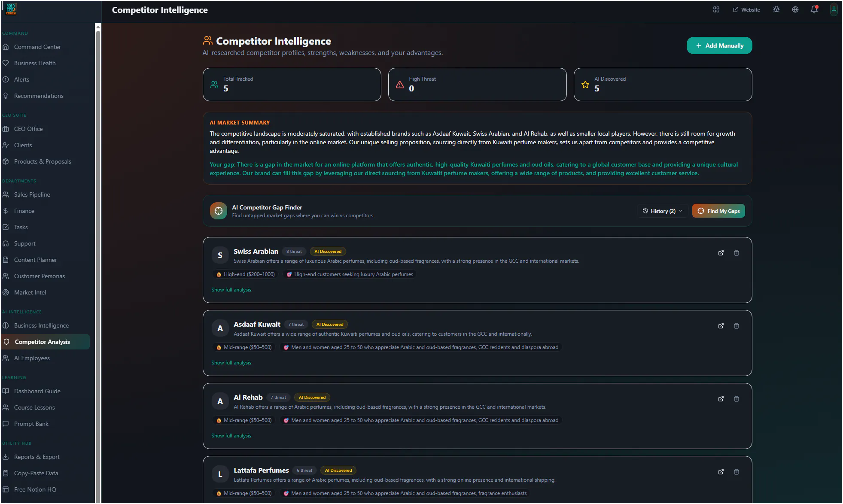The width and height of the screenshot is (843, 504).
Task: Click Swiss Arabian's '8 threat' badge
Action: pos(294,252)
